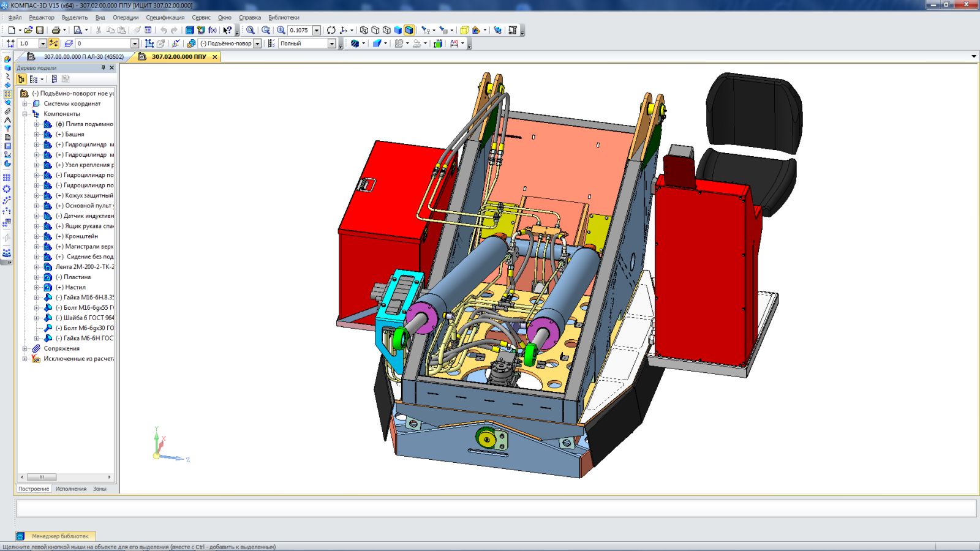Toggle the orthogonal drawing mode button
Viewport: 980px width, 551px height.
(54, 43)
